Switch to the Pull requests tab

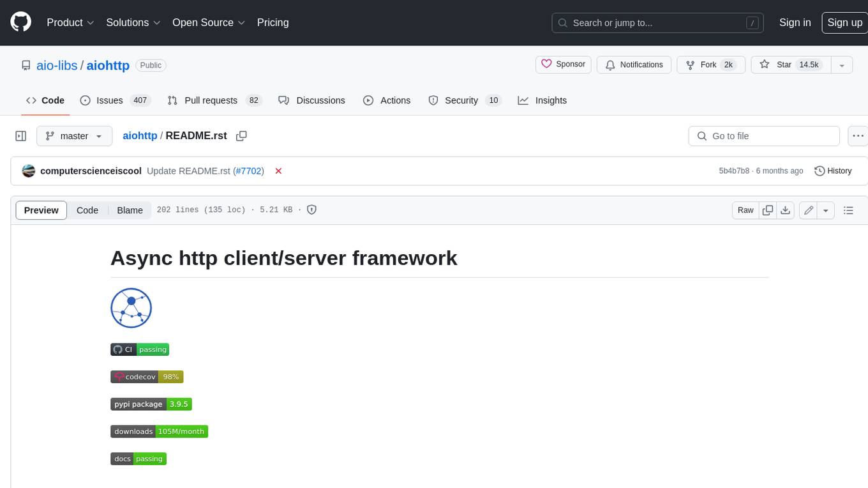pyautogui.click(x=214, y=100)
